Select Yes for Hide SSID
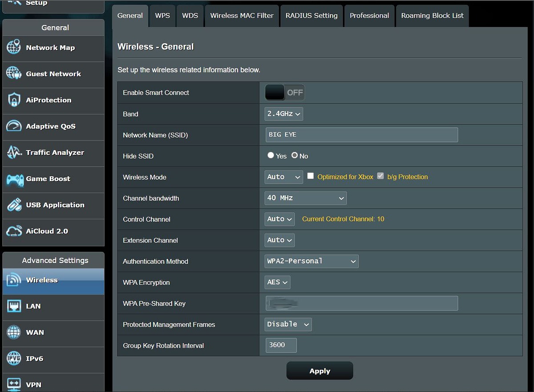This screenshot has height=392, width=534. [x=271, y=156]
